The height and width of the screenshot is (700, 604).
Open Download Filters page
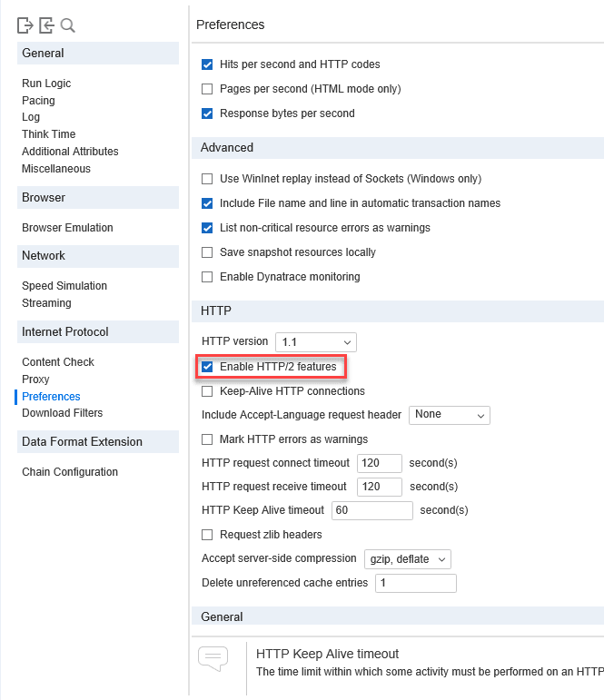62,413
